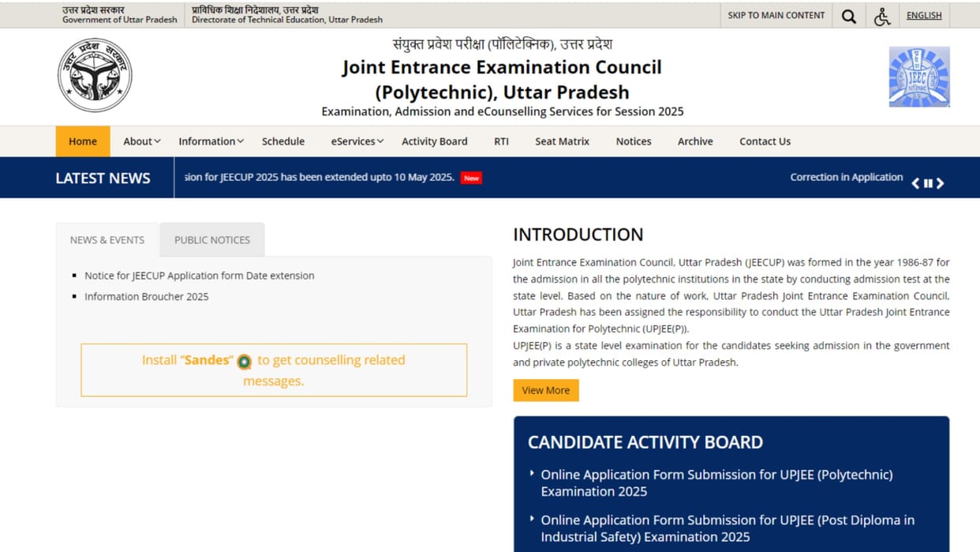Click the Candidate Activity Board heading
The image size is (980, 552).
pyautogui.click(x=645, y=442)
